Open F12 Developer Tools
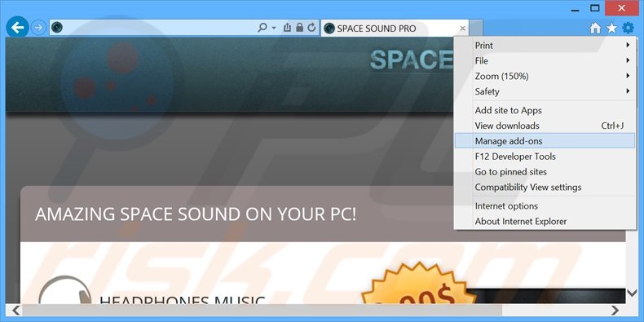This screenshot has width=644, height=322. [x=545, y=157]
